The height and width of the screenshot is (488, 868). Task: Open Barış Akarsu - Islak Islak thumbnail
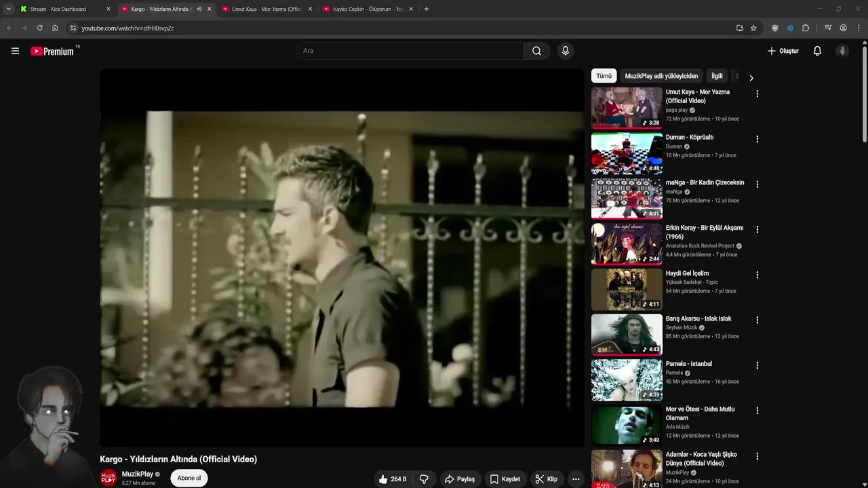click(627, 334)
